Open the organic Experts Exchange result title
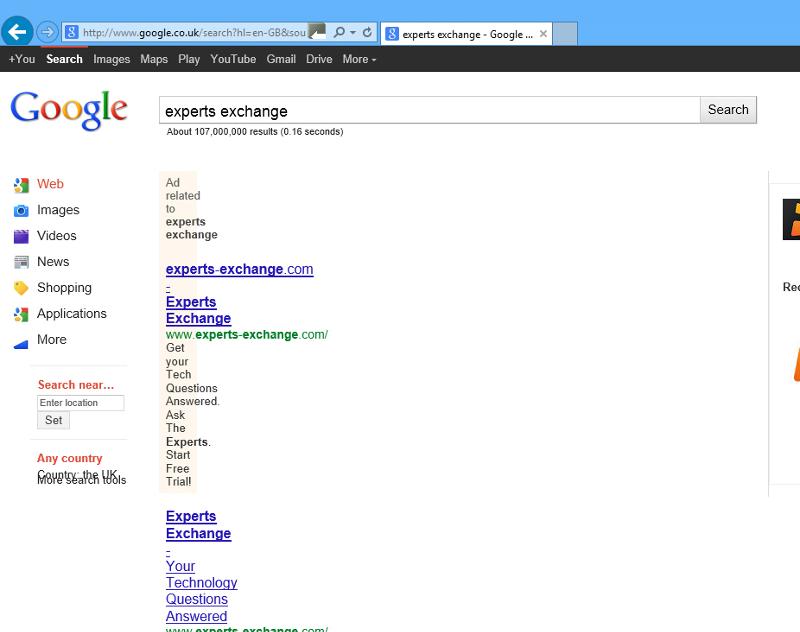This screenshot has height=632, width=800. click(198, 525)
